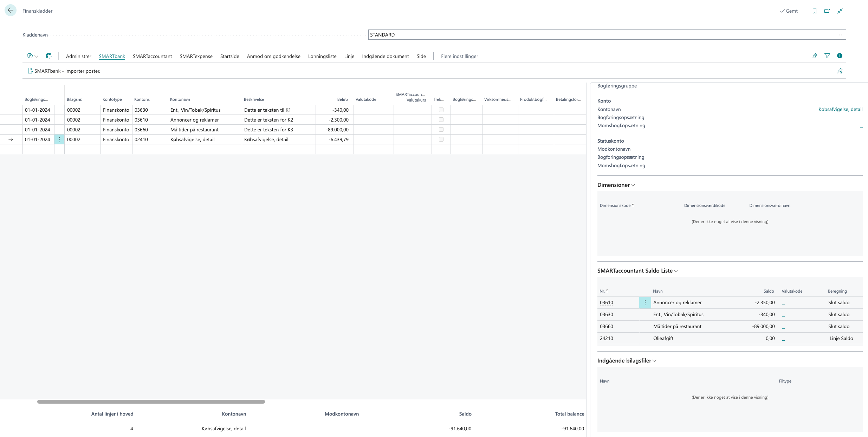
Task: Click the bookmark icon in header
Action: [x=814, y=11]
